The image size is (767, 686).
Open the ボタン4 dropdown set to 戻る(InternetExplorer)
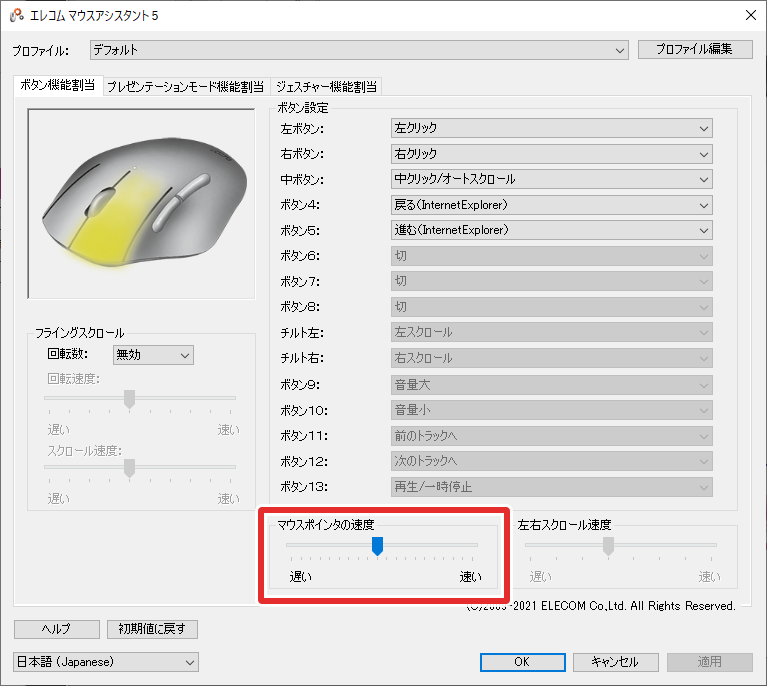coord(551,205)
